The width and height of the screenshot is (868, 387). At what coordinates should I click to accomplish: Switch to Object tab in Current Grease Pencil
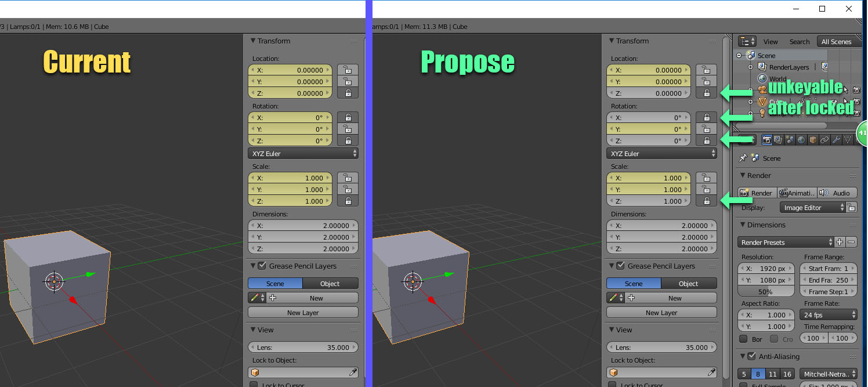[330, 284]
